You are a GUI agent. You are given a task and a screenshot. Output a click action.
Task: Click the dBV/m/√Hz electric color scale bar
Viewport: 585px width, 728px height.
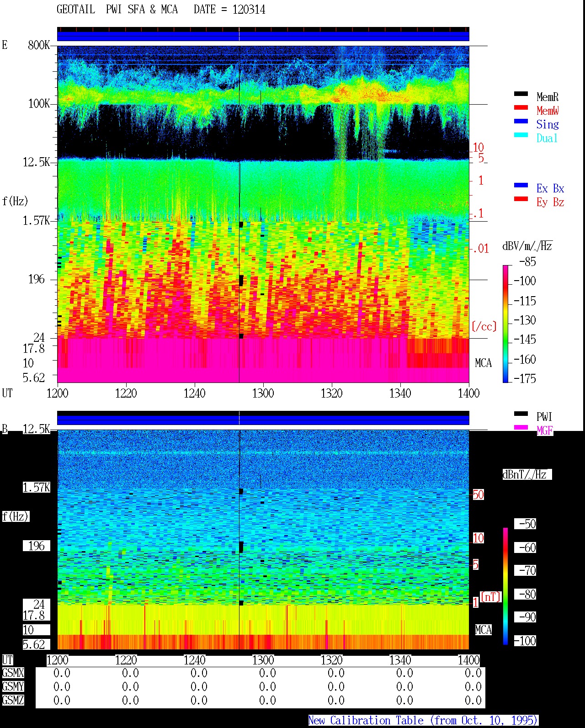coord(505,324)
